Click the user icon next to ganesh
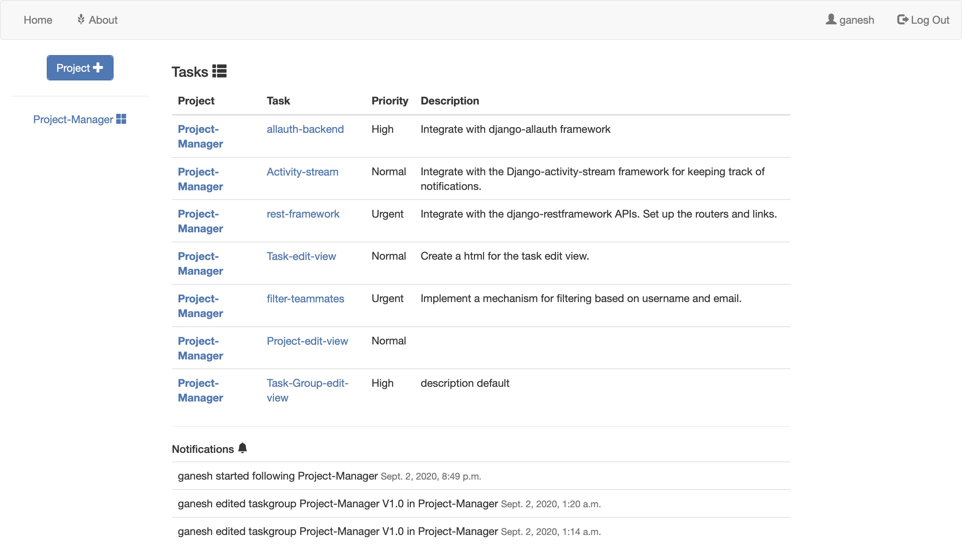 (x=831, y=19)
